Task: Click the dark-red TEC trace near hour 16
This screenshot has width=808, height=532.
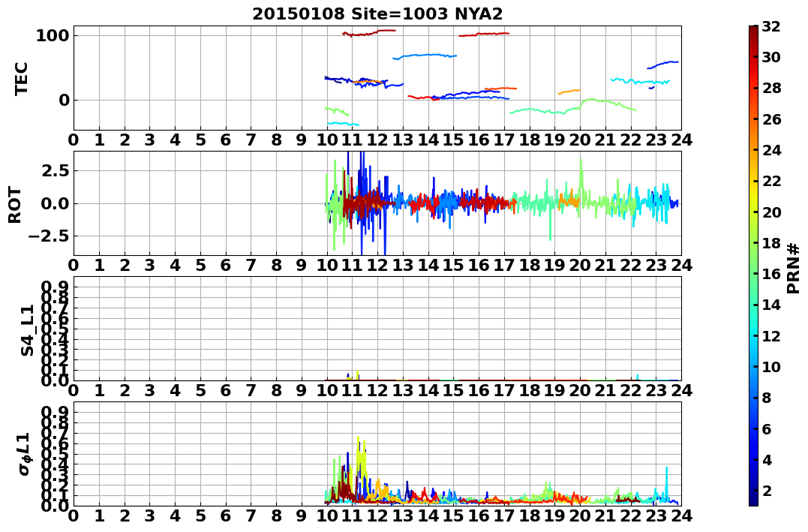Action: click(485, 34)
